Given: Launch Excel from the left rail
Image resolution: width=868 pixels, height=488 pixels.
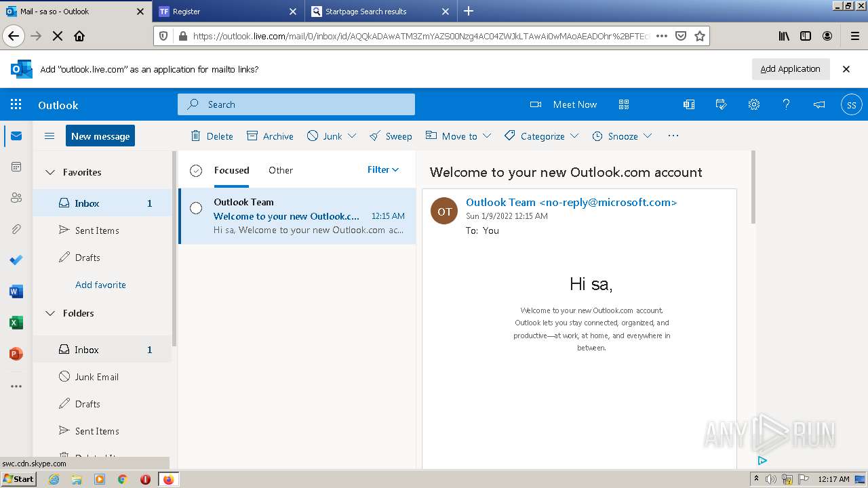Looking at the screenshot, I should click(16, 323).
